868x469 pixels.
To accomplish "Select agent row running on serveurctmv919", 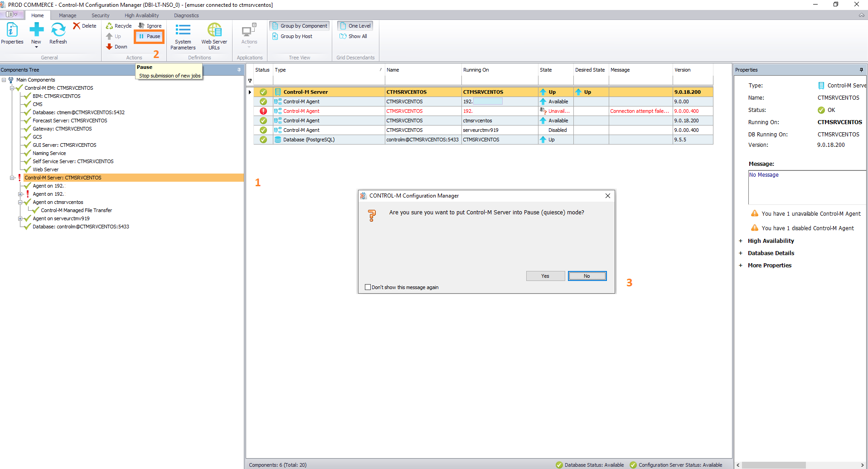I will tap(483, 130).
